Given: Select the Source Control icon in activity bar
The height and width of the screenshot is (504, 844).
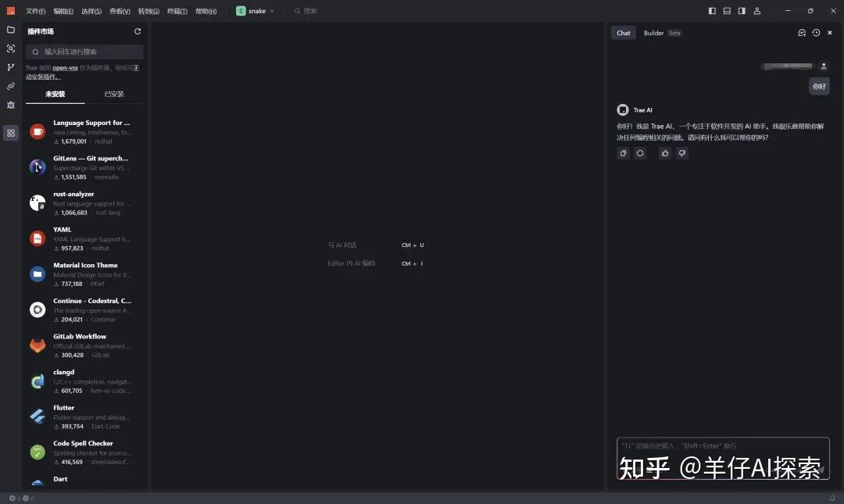Looking at the screenshot, I should tap(11, 67).
